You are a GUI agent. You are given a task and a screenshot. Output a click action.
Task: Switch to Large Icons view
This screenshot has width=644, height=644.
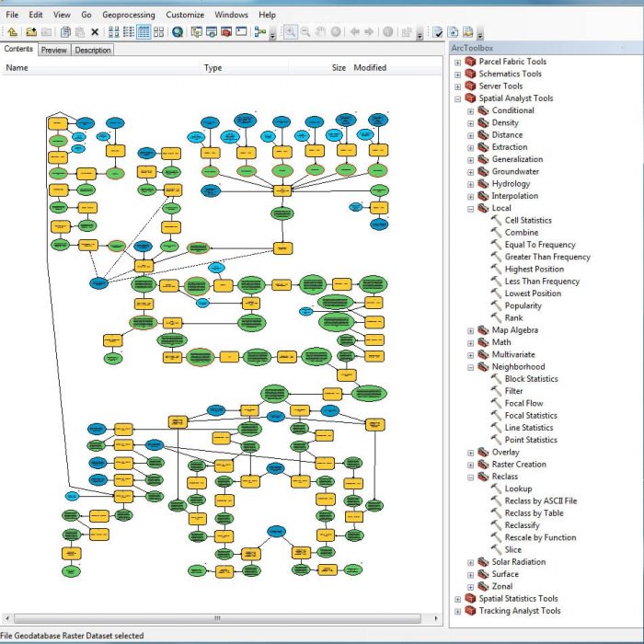[x=114, y=31]
